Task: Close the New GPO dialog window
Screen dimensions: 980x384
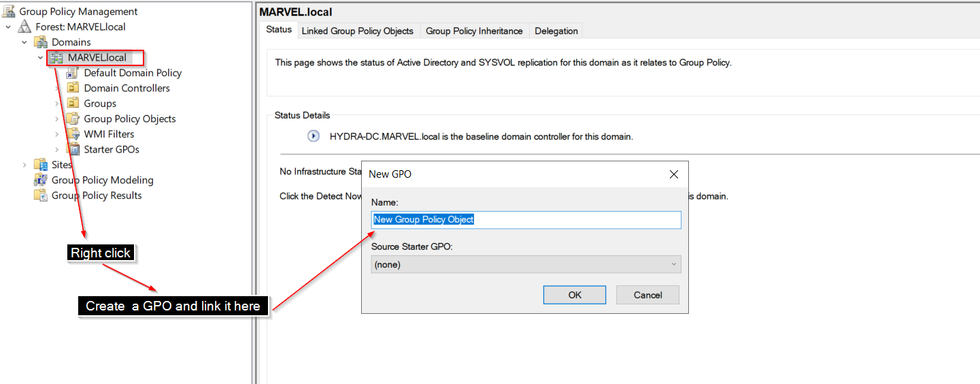Action: tap(674, 174)
